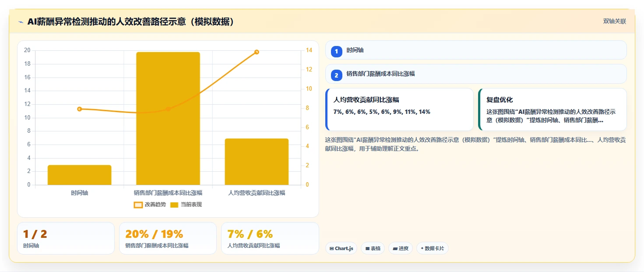Open the 20% / 19% stat card

pos(168,238)
